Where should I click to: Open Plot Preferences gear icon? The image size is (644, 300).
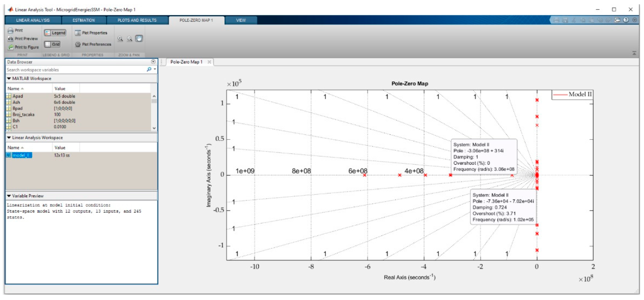tap(78, 44)
